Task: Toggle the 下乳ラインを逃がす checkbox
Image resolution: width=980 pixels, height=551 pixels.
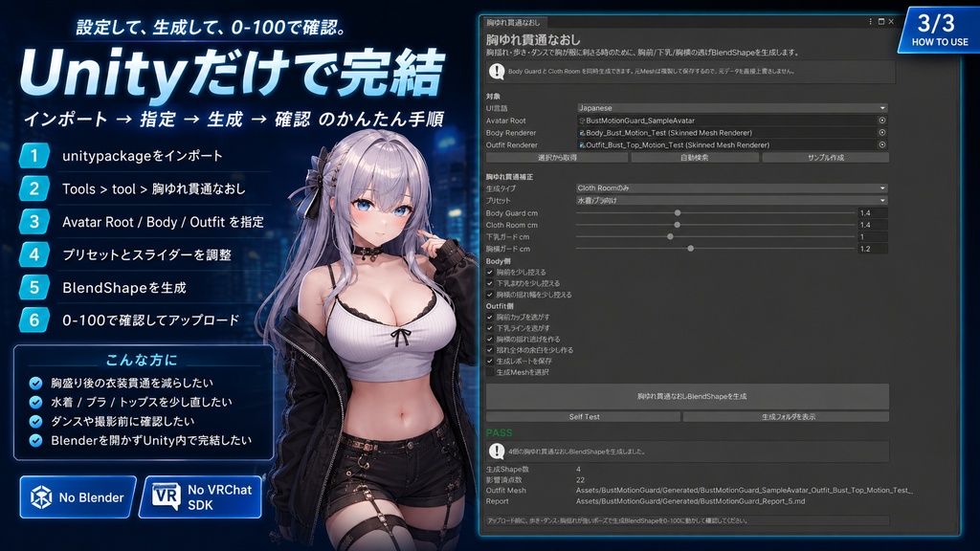Action: pyautogui.click(x=490, y=328)
